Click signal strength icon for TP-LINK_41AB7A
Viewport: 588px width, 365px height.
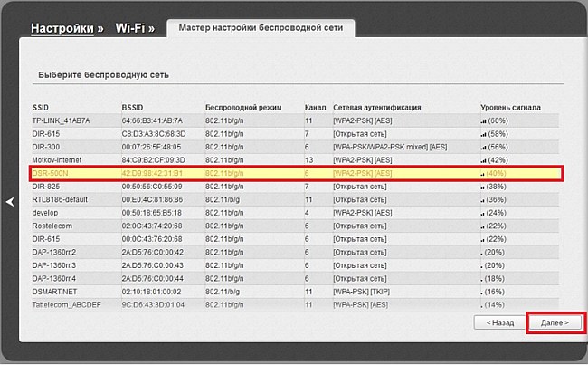click(484, 120)
